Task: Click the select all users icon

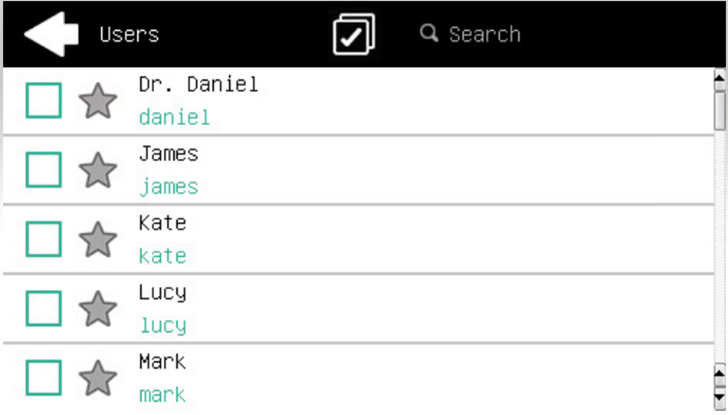Action: (353, 35)
